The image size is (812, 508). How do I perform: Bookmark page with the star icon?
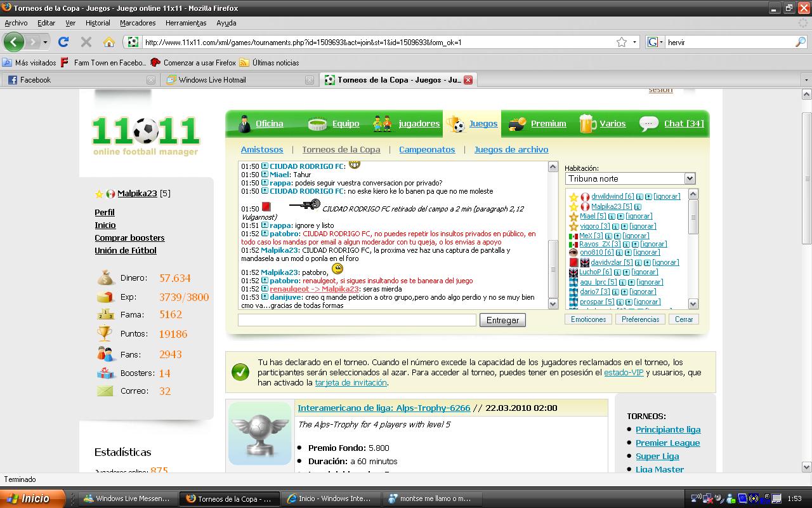[x=622, y=42]
